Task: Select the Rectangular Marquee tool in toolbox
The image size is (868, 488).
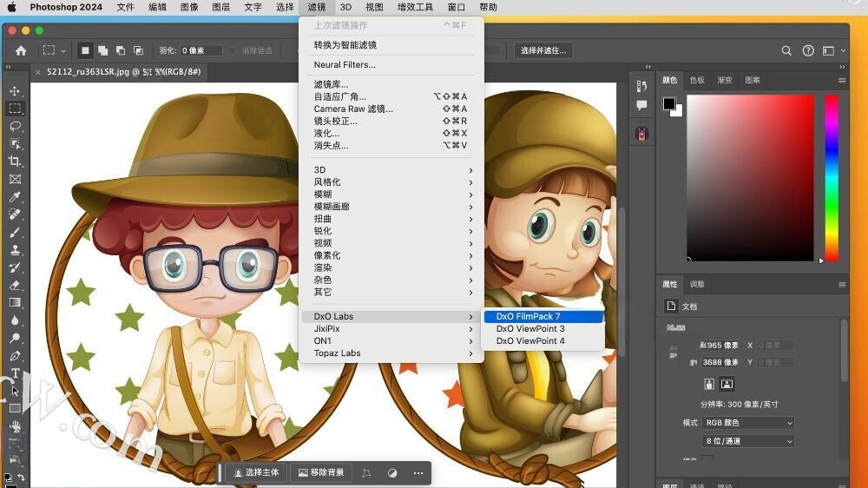Action: 15,108
